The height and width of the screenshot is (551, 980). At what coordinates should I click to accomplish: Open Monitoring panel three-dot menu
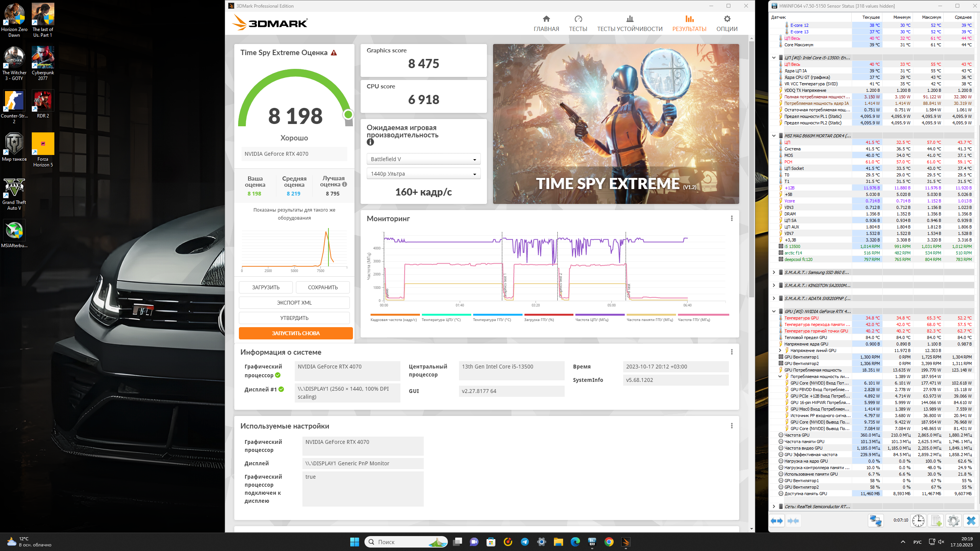click(x=732, y=218)
